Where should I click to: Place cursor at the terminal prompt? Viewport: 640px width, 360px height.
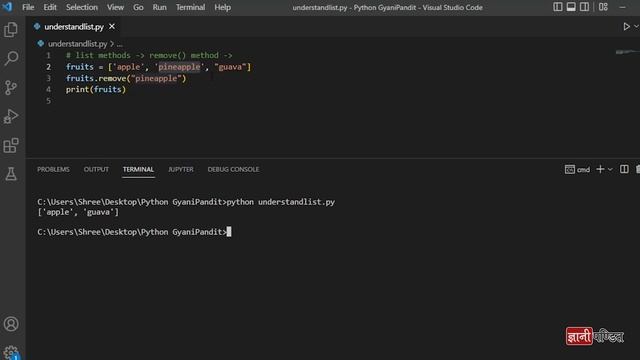click(x=229, y=232)
